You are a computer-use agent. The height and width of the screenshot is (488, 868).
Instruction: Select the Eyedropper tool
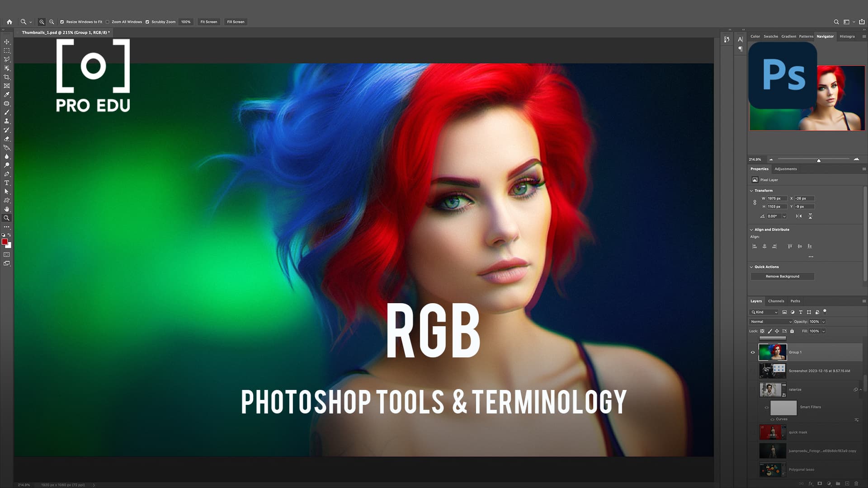[x=7, y=95]
